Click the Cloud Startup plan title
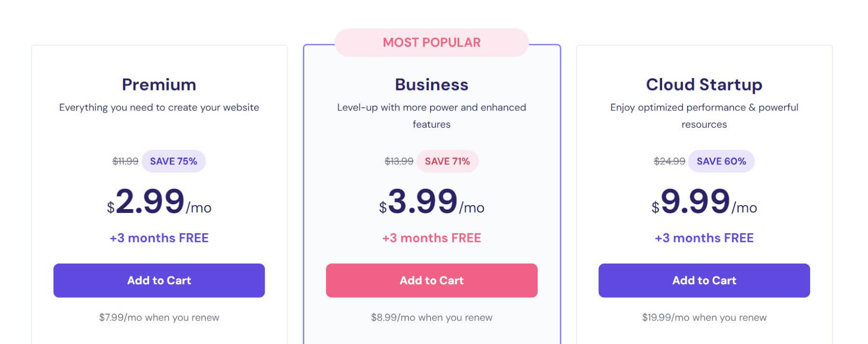 (704, 85)
